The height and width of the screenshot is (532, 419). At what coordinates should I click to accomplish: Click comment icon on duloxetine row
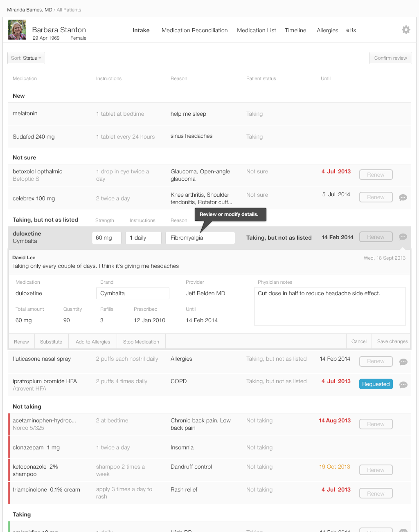(x=403, y=237)
